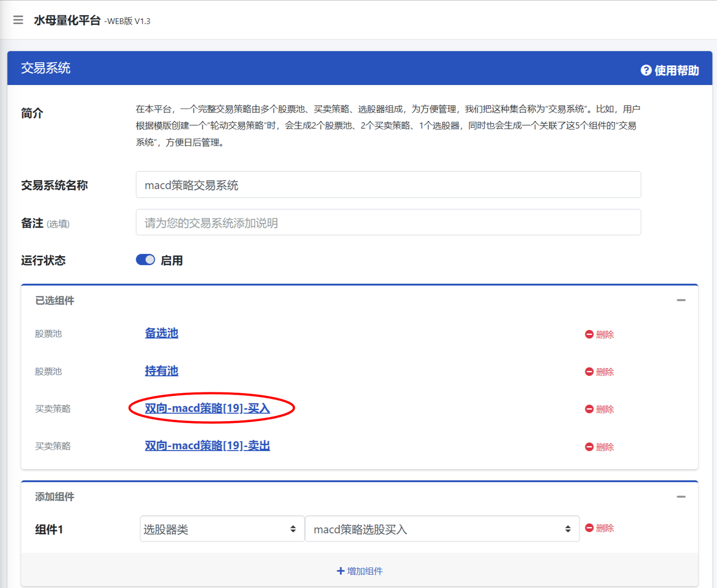The width and height of the screenshot is (717, 588).
Task: Remove the macd buy strategy component
Action: tap(599, 409)
